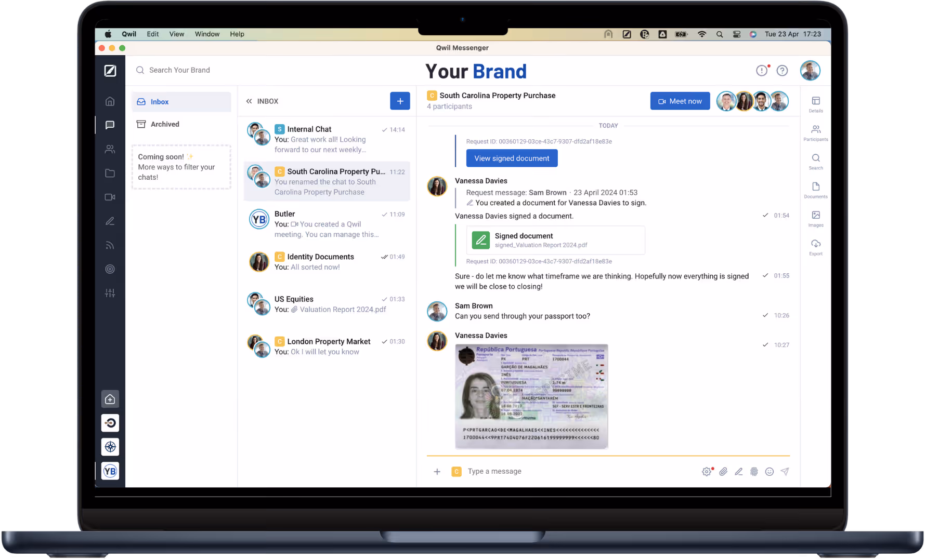Screen dimensions: 926x560
Task: Open the US Equities conversation
Action: pos(327,304)
